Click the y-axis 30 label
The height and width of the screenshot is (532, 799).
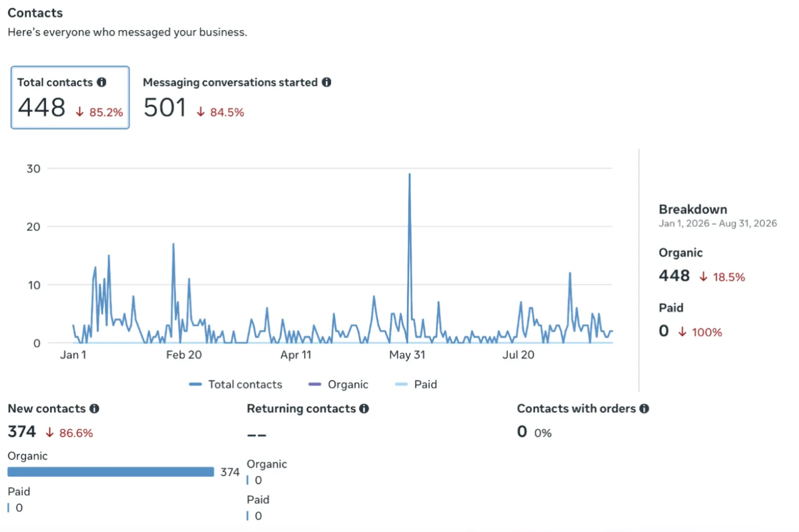point(33,168)
